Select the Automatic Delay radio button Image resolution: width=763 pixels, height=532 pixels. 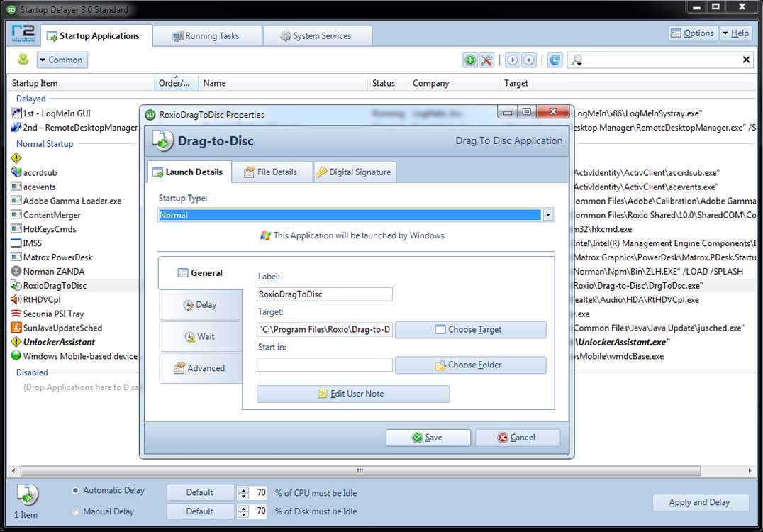point(75,491)
